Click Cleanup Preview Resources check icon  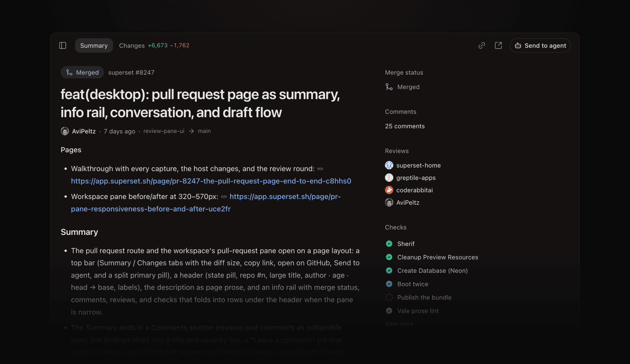pyautogui.click(x=389, y=257)
